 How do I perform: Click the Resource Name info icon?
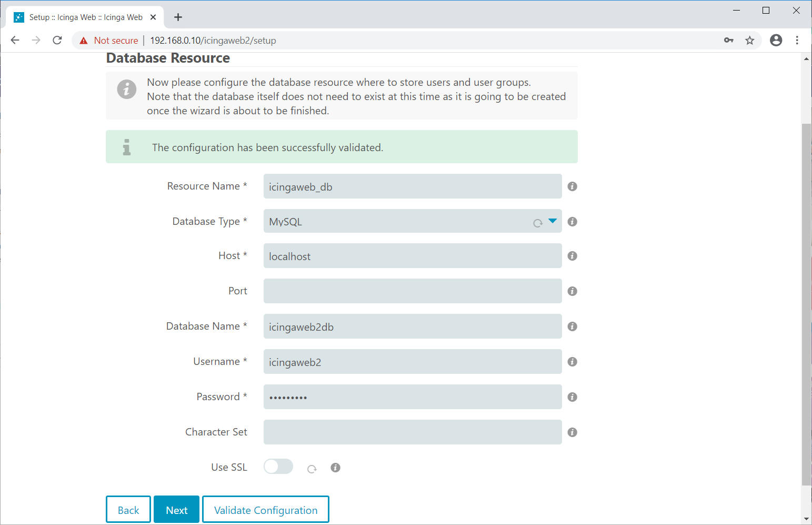coord(573,186)
